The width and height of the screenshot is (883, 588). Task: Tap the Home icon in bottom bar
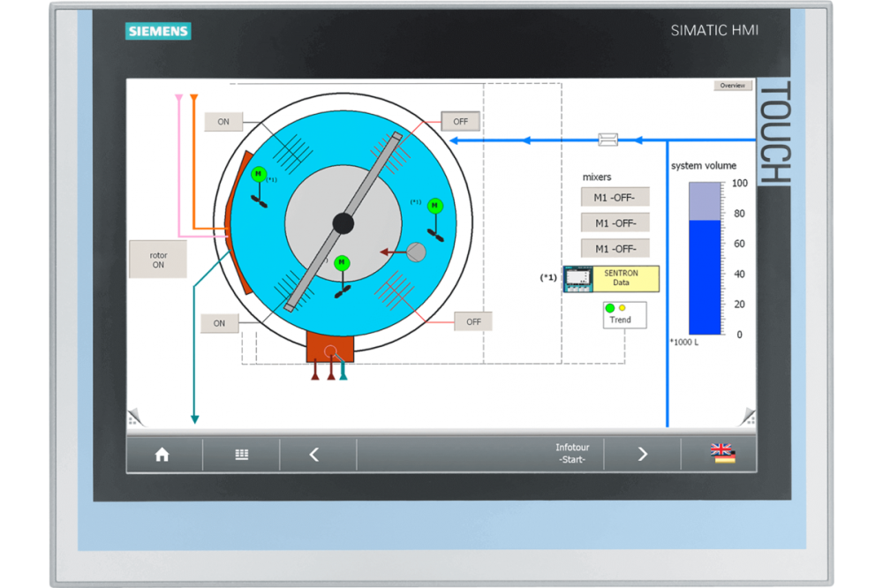click(162, 455)
